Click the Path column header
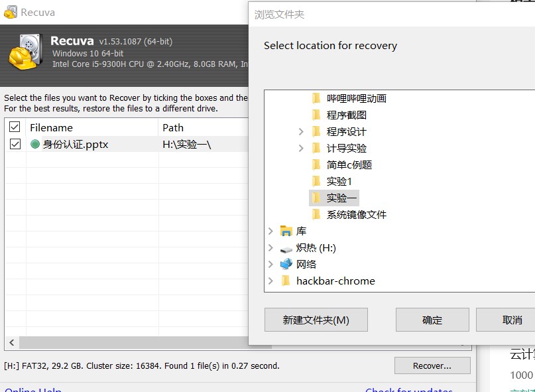The width and height of the screenshot is (535, 392). (x=204, y=127)
